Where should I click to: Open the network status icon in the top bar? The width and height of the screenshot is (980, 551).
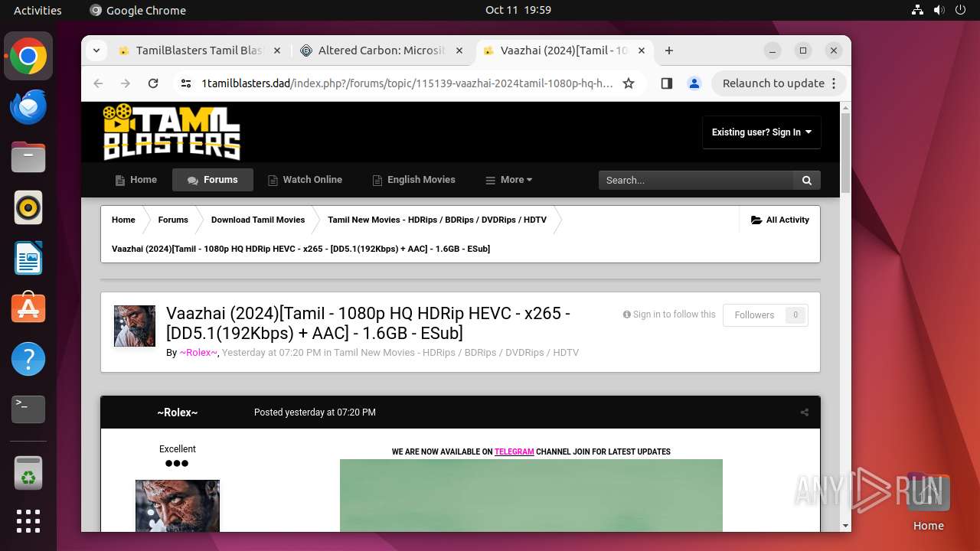(x=917, y=10)
